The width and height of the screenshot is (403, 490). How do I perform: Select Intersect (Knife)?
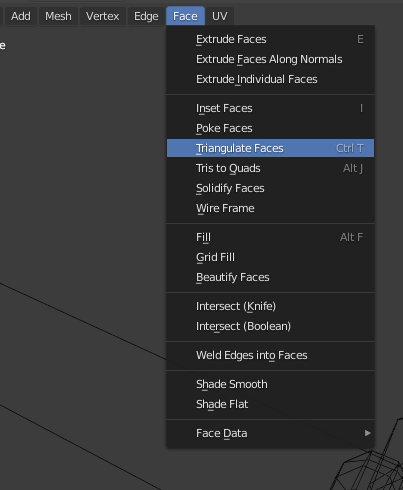[270, 306]
